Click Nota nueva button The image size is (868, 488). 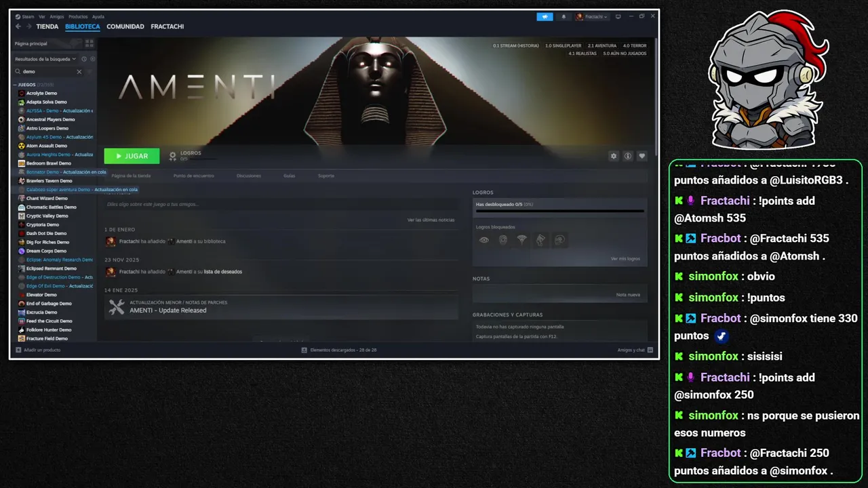pyautogui.click(x=628, y=295)
